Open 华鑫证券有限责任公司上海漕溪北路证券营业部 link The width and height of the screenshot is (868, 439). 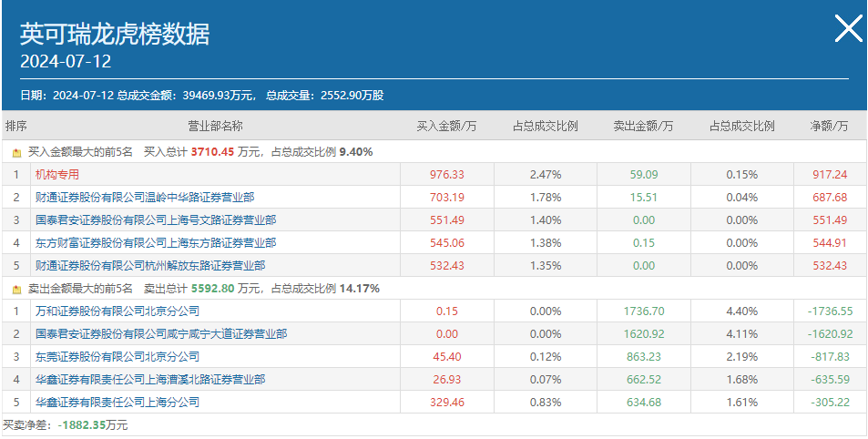pos(150,379)
